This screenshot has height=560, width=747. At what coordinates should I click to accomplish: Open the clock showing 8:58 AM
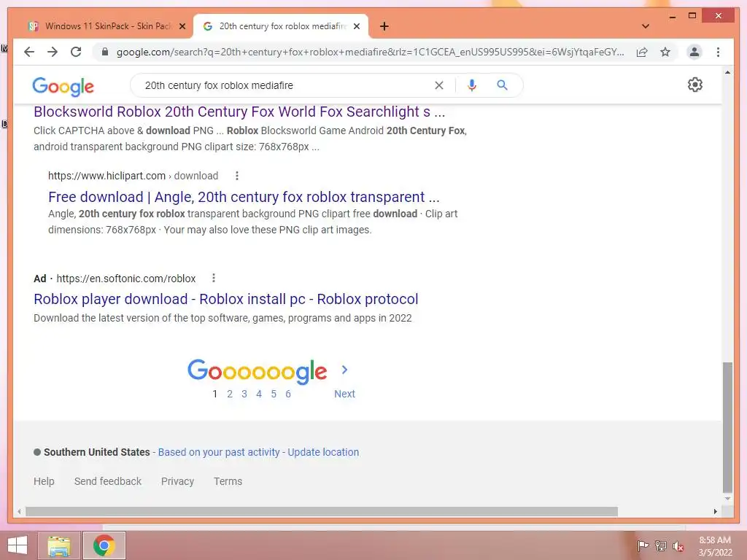(x=715, y=545)
